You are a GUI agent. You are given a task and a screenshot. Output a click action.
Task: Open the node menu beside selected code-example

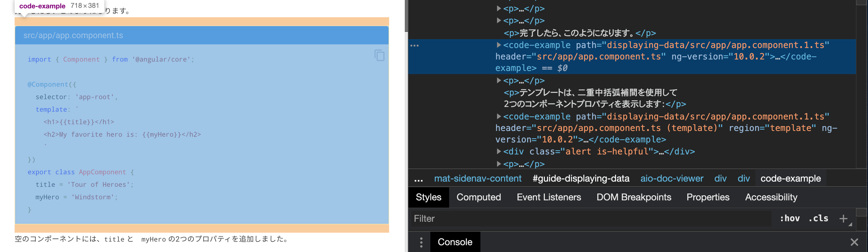point(415,45)
